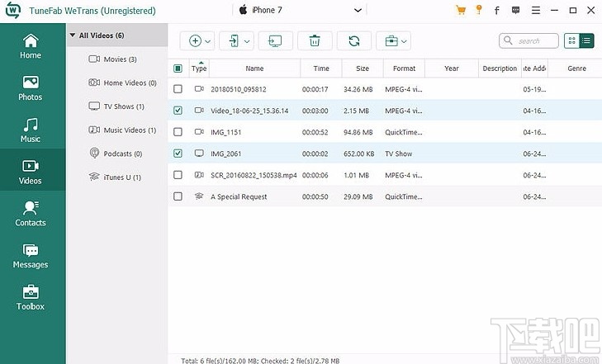This screenshot has height=364, width=602.
Task: Select Home Videos (0) category
Action: pos(122,83)
